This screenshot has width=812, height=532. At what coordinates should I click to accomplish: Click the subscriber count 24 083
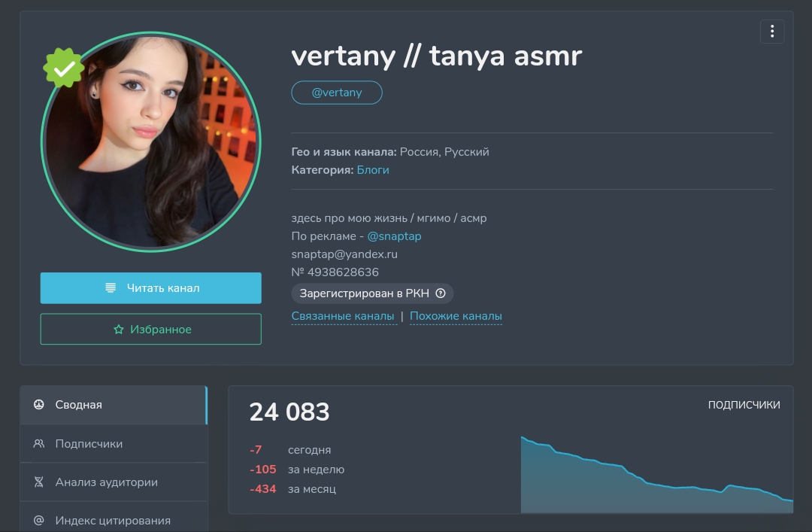pos(289,412)
